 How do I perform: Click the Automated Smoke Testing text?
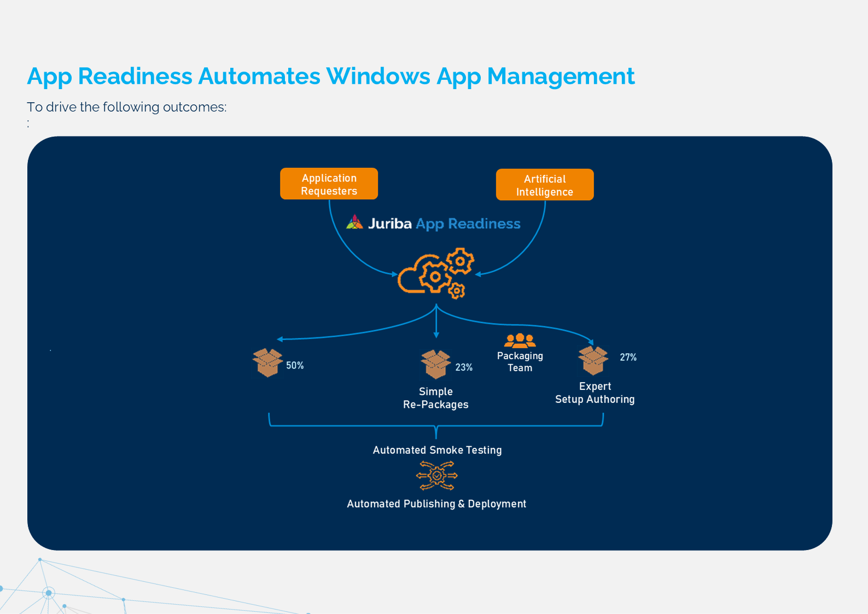point(437,450)
